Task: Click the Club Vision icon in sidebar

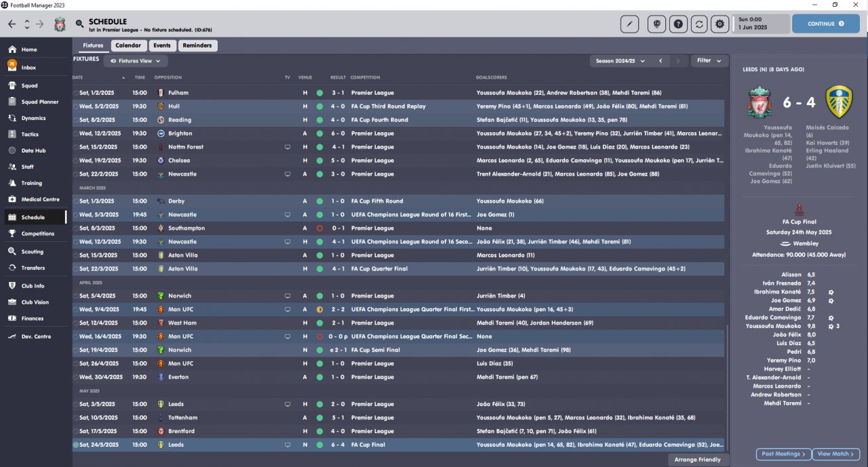Action: click(x=12, y=302)
